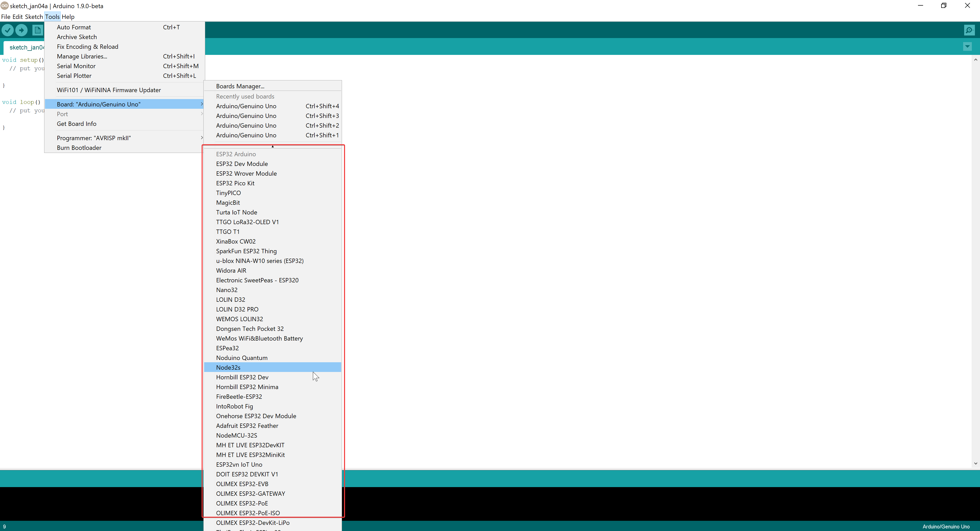Select NodeMCU-32S board
Screen dimensions: 980x531
click(x=272, y=436)
